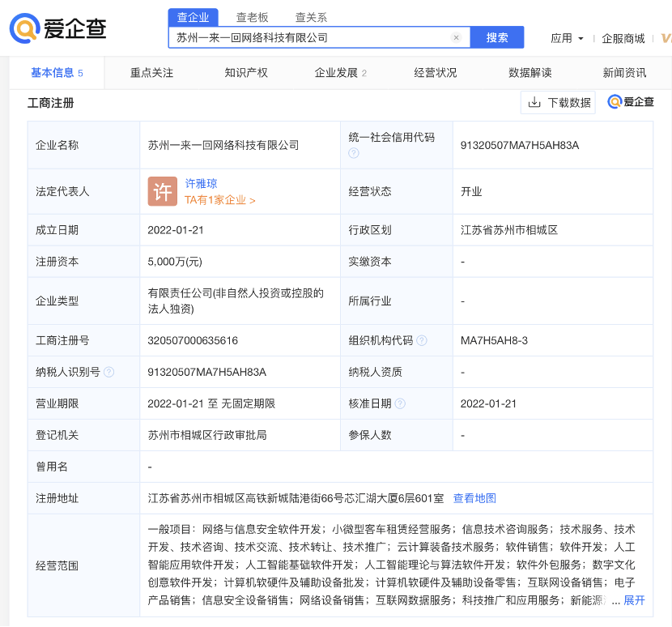Viewport: 672px width, 627px height.
Task: Click the taxpayer ID value beside 纳税人识别号
Action: click(206, 372)
